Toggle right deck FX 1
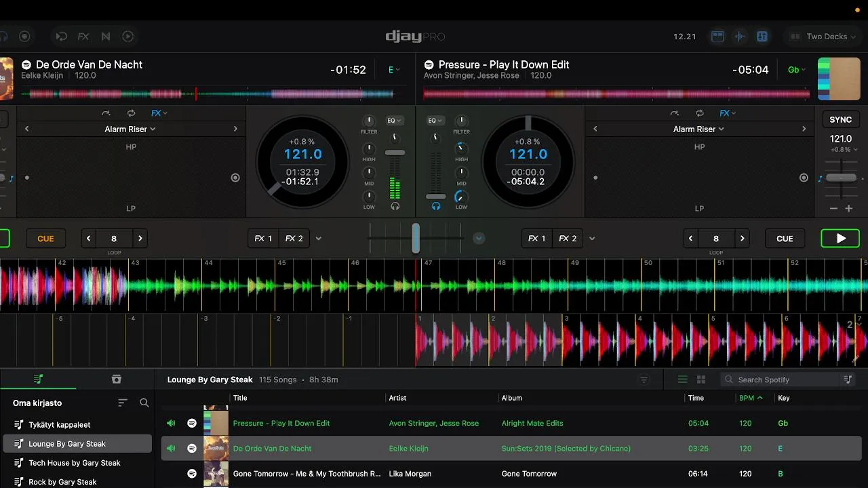Viewport: 868px width, 488px height. (536, 239)
